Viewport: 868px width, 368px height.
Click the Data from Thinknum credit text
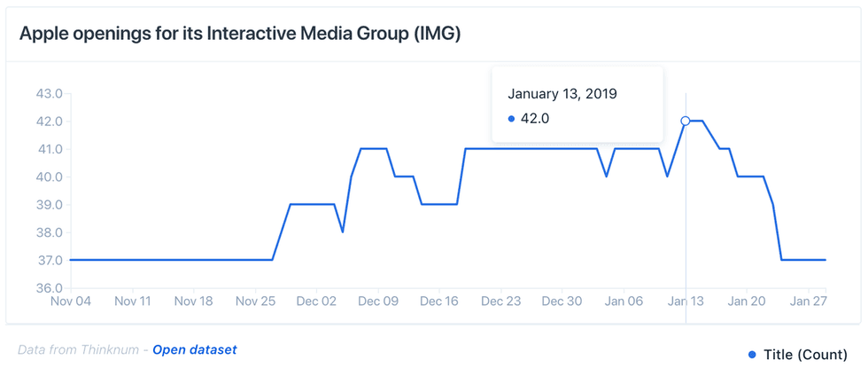coord(81,349)
